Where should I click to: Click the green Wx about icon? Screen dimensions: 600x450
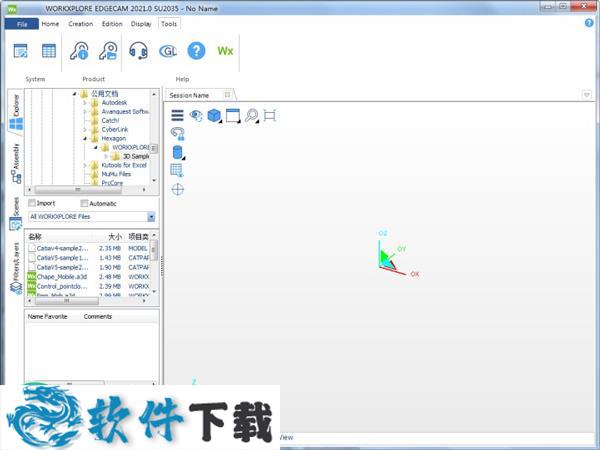225,51
